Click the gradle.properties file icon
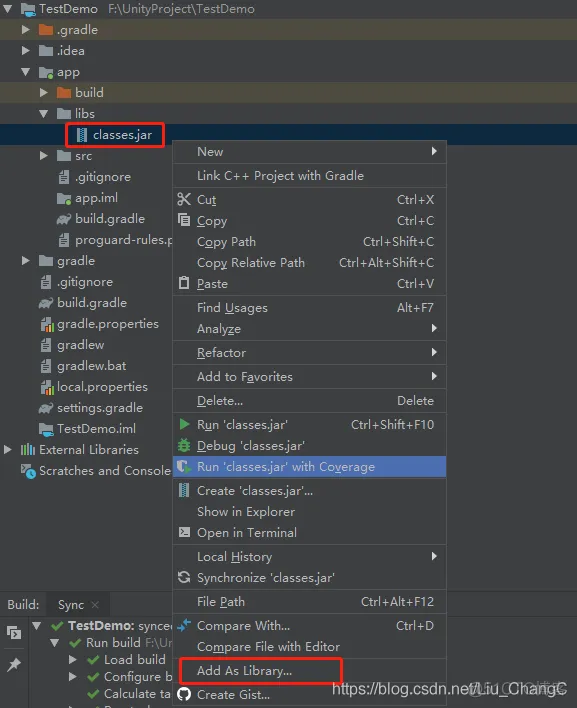 click(47, 324)
